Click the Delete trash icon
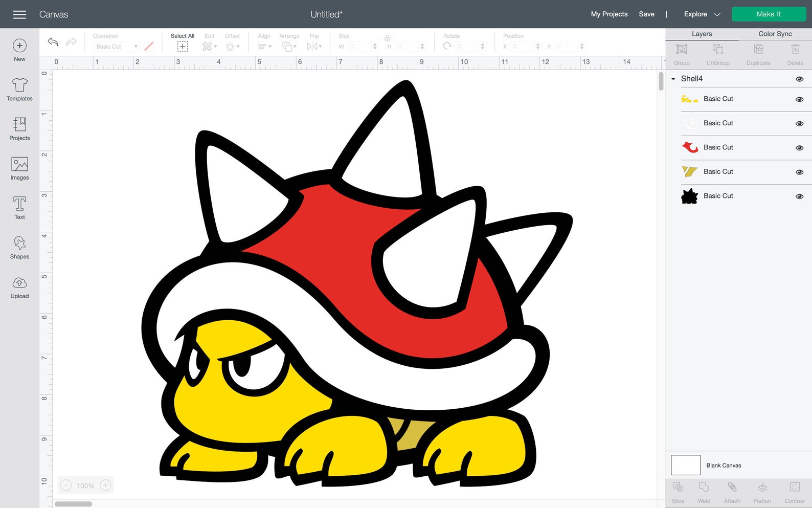This screenshot has width=812, height=508. [x=795, y=49]
